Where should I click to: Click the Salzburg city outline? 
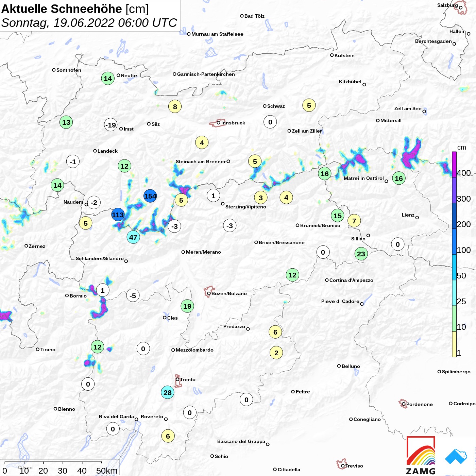pyautogui.click(x=461, y=8)
